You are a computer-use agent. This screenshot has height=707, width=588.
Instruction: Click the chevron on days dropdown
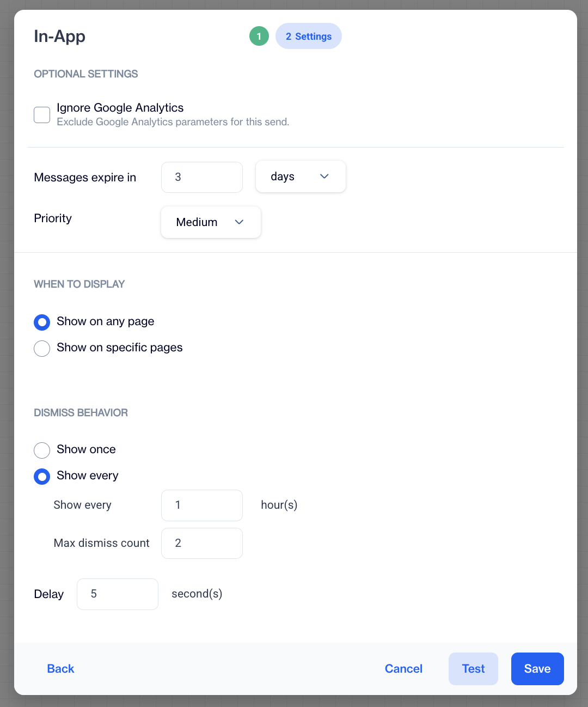click(x=324, y=176)
